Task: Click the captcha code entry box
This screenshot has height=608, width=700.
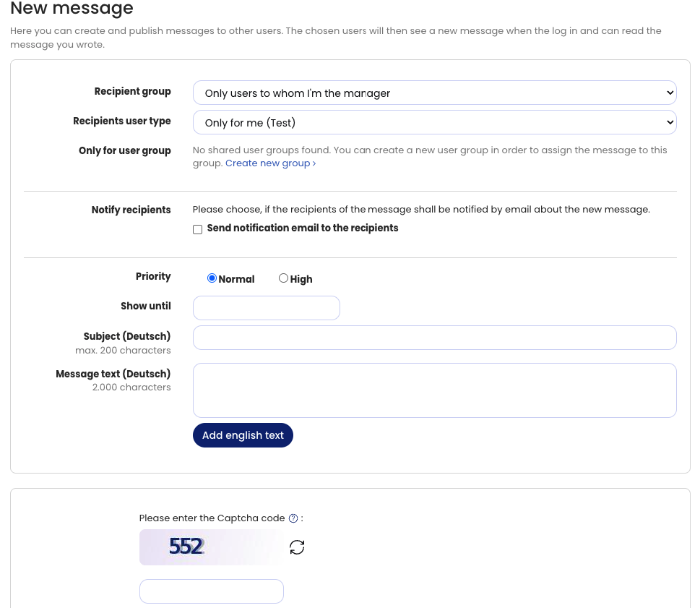Action: tap(211, 591)
